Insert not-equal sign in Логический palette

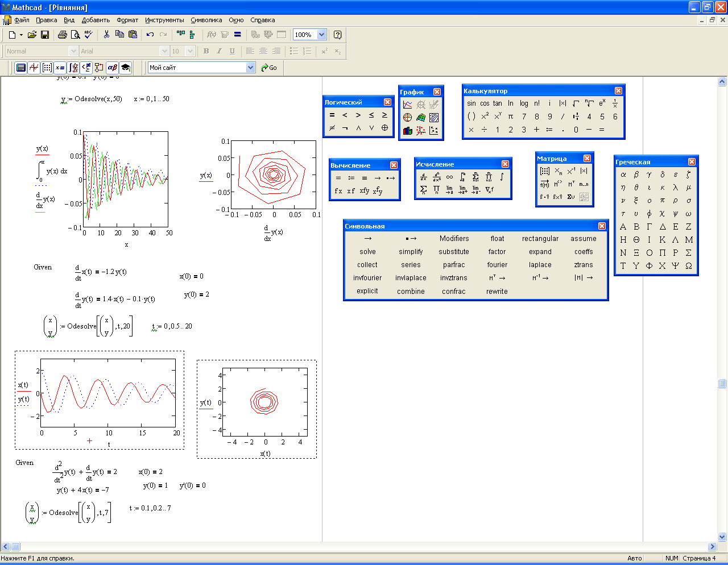click(x=332, y=128)
